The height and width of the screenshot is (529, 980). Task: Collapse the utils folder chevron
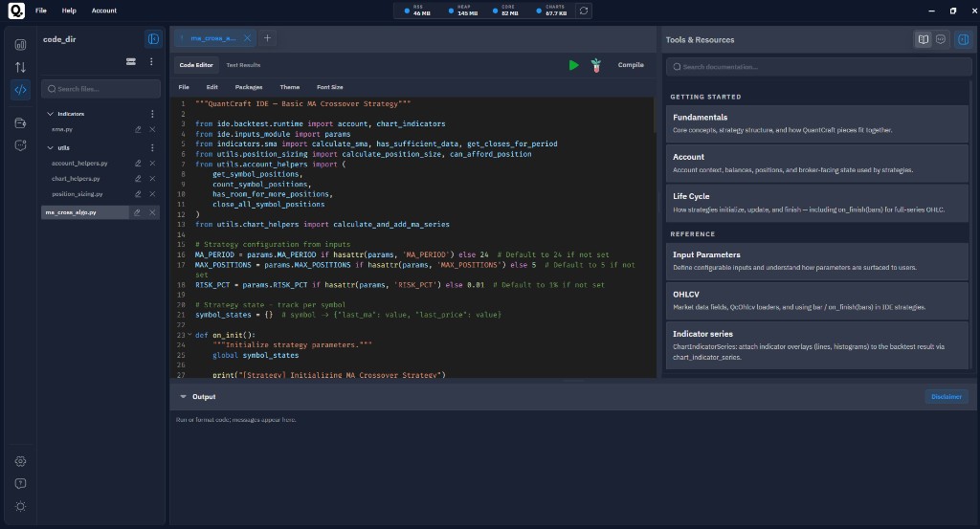50,148
